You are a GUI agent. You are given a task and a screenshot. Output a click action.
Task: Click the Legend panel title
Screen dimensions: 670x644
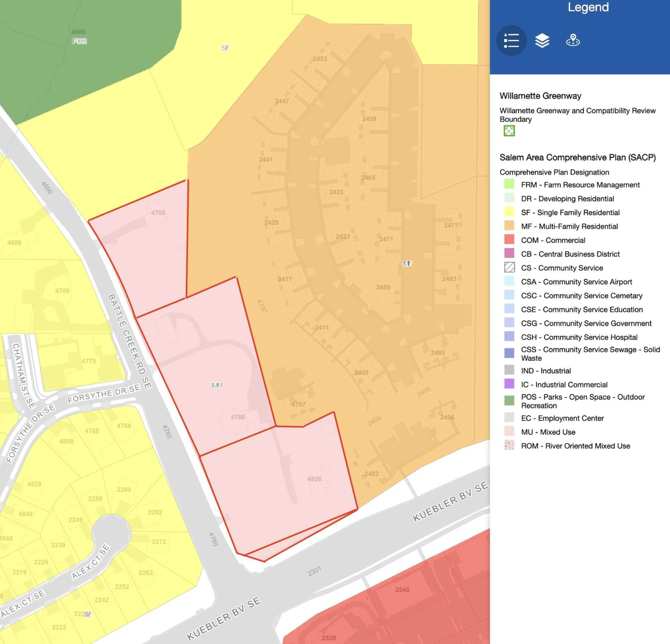point(588,7)
